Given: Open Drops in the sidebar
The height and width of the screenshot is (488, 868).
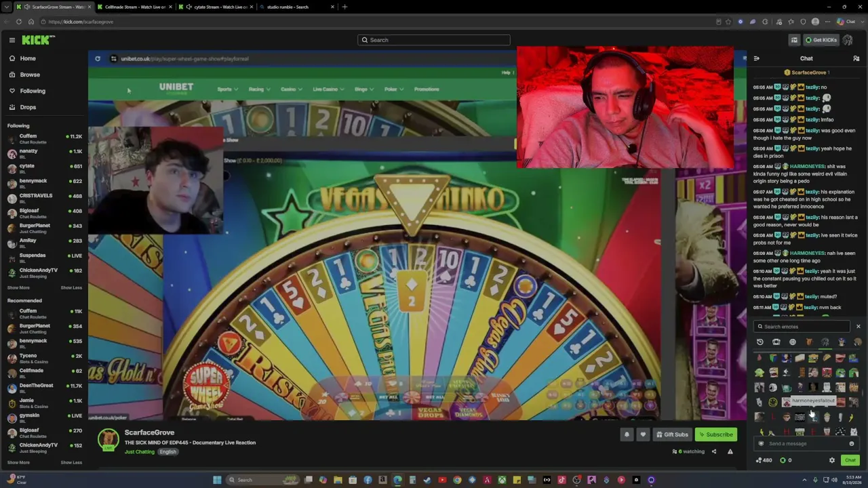Looking at the screenshot, I should coord(28,107).
